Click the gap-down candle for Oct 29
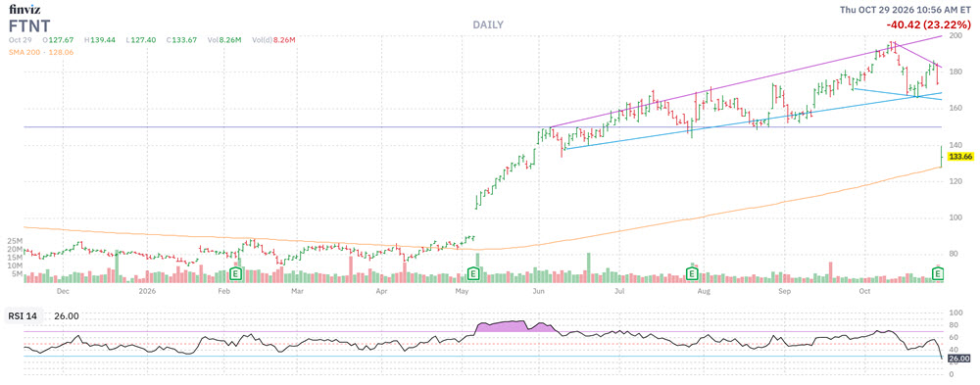The image size is (980, 385). (941, 156)
